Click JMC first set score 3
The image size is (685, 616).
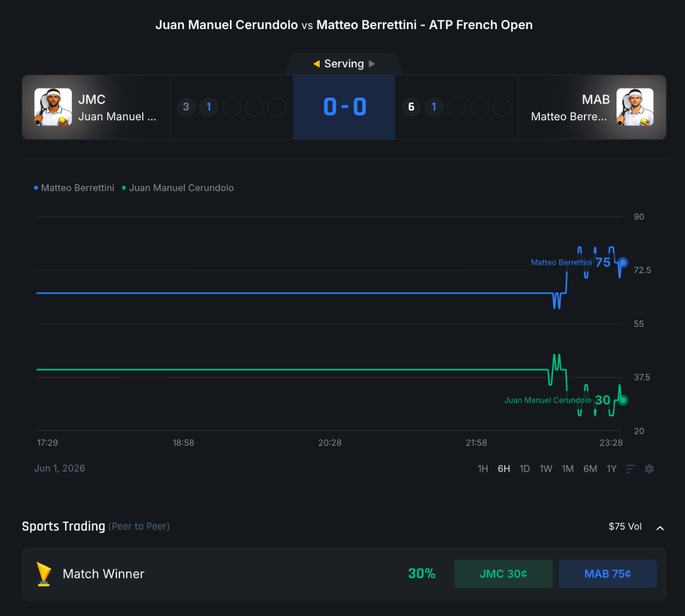point(186,107)
